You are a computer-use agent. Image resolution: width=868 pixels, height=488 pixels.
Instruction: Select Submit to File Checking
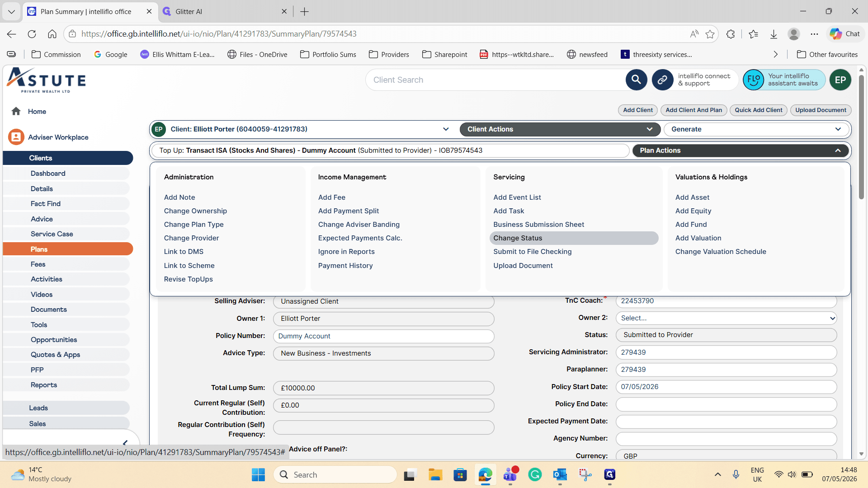point(532,252)
